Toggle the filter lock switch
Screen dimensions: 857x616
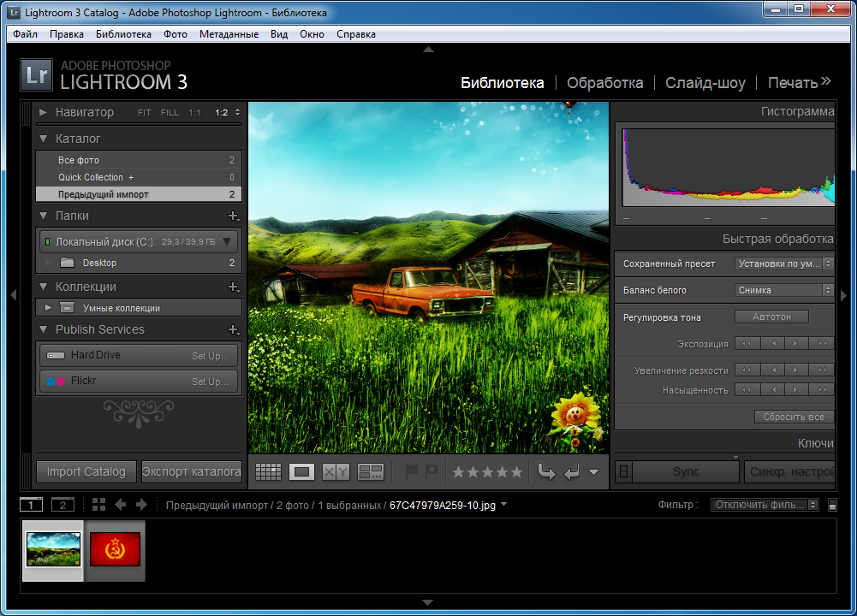point(832,505)
